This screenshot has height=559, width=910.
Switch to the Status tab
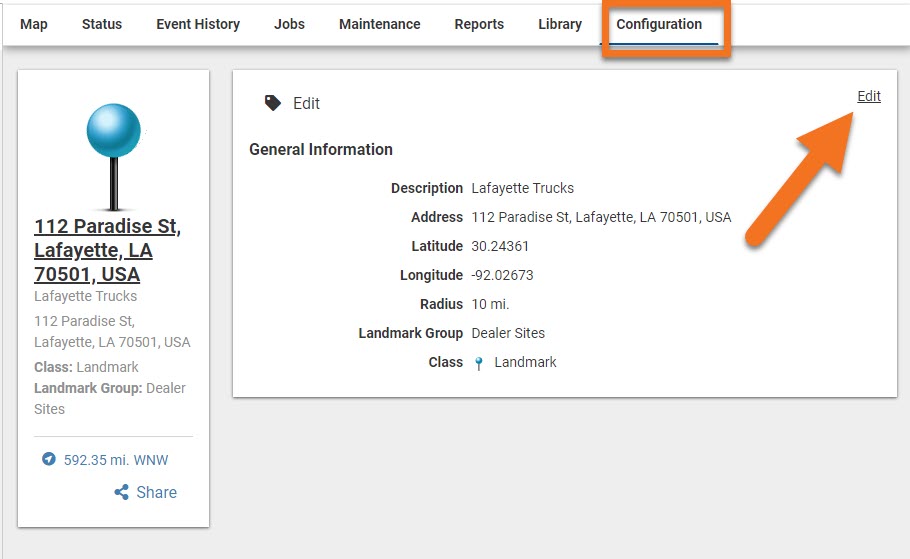point(102,24)
